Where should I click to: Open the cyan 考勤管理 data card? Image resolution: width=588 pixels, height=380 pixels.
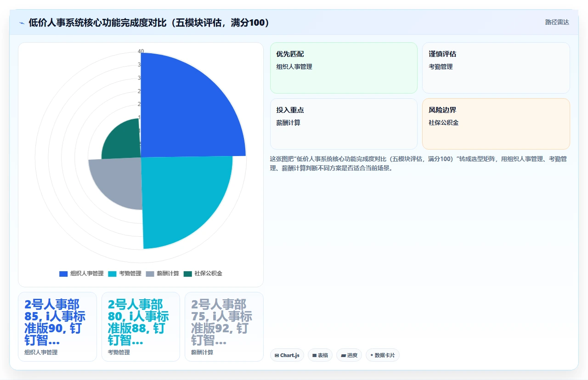coord(141,327)
